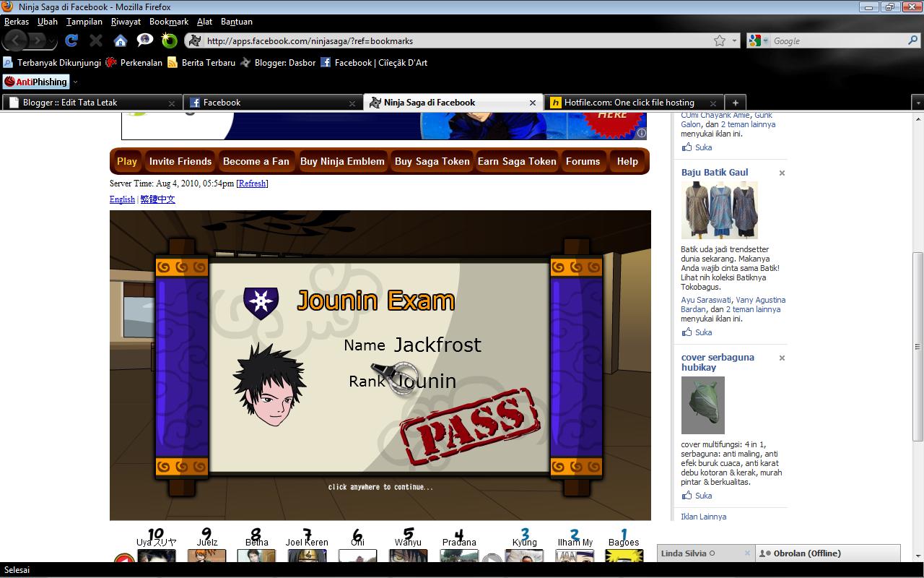Open the Google search engine icon

click(755, 40)
